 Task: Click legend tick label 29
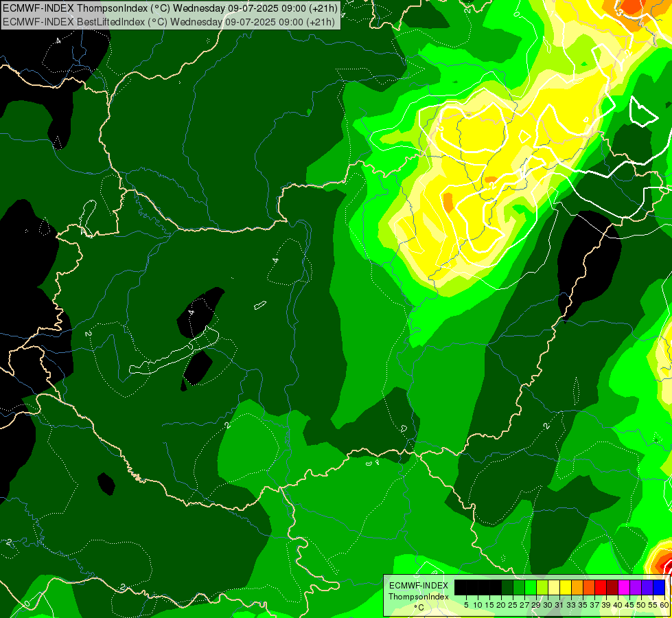(x=537, y=605)
